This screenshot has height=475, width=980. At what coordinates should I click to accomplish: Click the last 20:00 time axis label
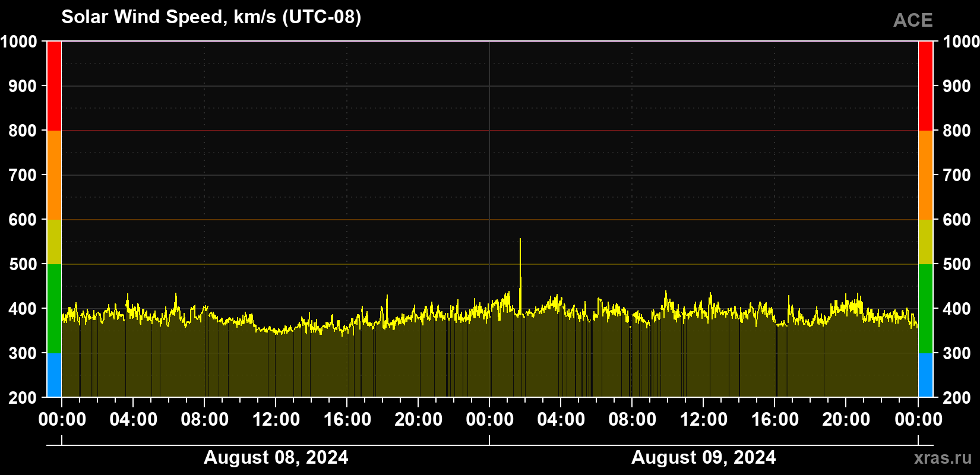(x=846, y=420)
